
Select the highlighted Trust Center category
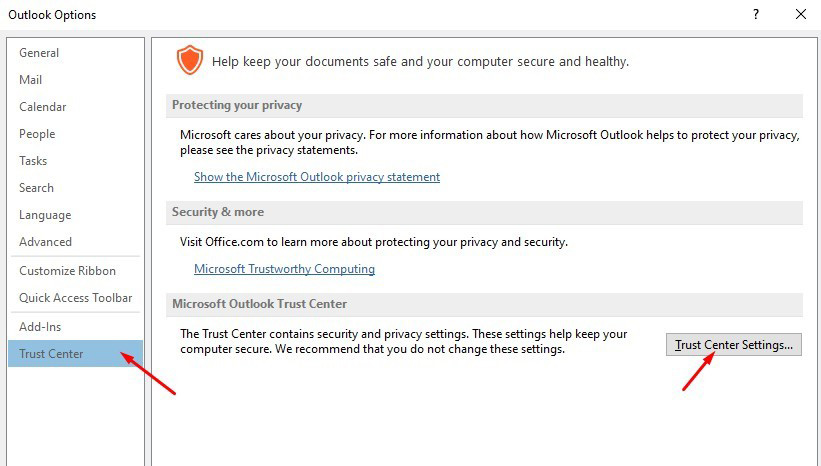(52, 354)
